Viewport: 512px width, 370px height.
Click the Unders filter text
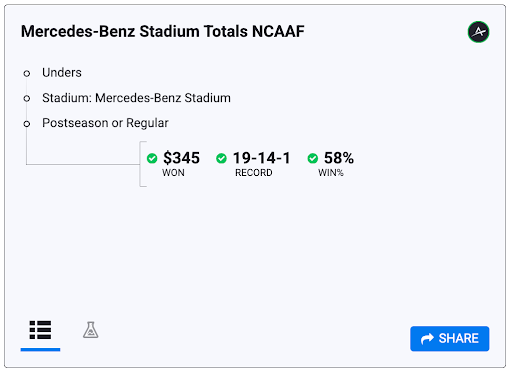(x=62, y=73)
